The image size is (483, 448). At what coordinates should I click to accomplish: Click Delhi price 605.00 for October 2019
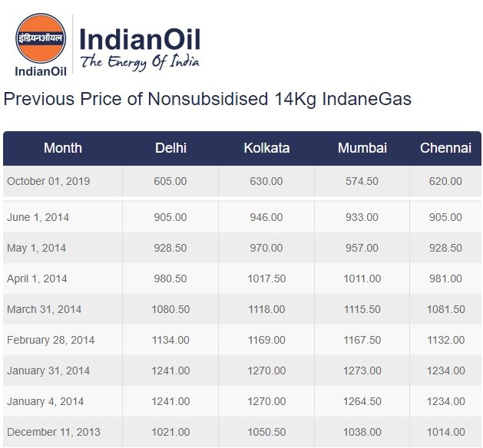[170, 181]
